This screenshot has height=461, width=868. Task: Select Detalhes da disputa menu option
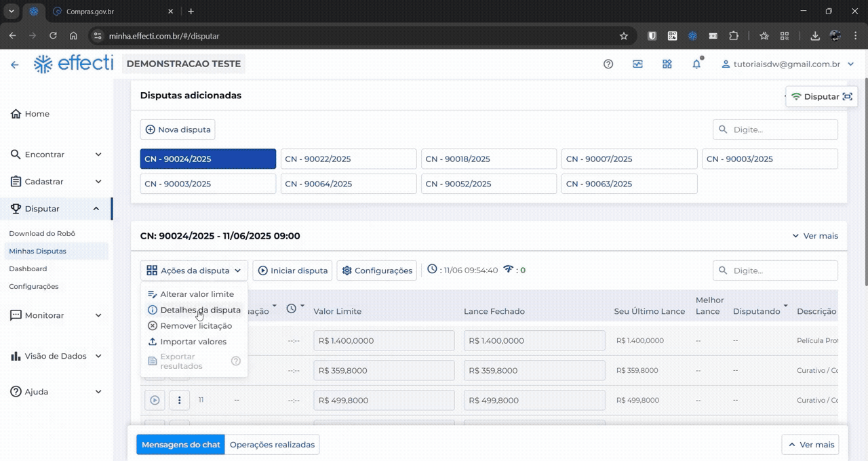(x=200, y=310)
